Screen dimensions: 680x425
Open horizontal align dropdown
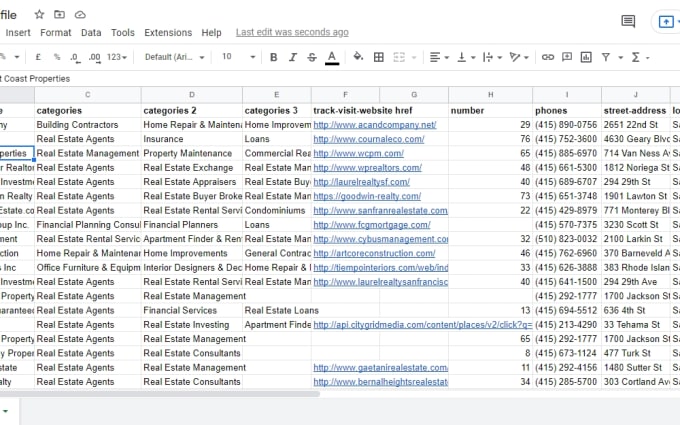tap(439, 57)
